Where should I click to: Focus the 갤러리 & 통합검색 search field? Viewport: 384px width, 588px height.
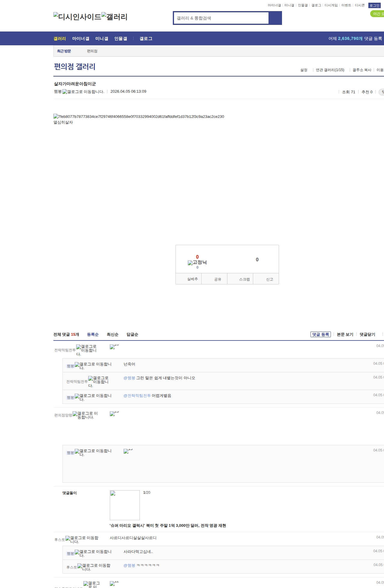click(221, 18)
